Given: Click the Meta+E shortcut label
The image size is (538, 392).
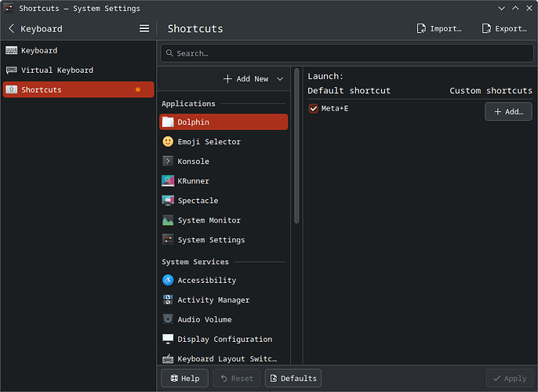Looking at the screenshot, I should click(335, 108).
